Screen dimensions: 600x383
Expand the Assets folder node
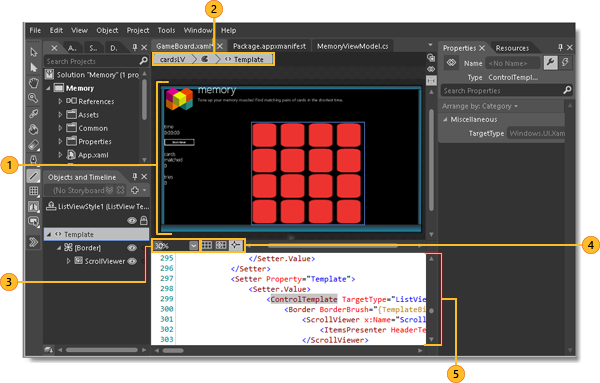[60, 115]
